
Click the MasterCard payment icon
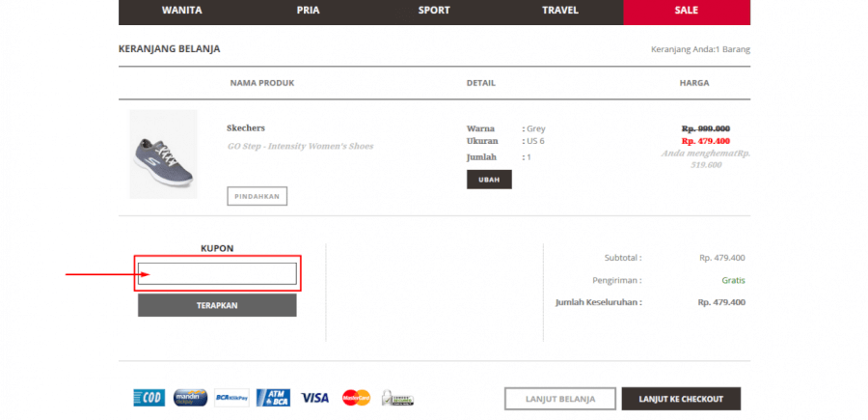tap(356, 398)
